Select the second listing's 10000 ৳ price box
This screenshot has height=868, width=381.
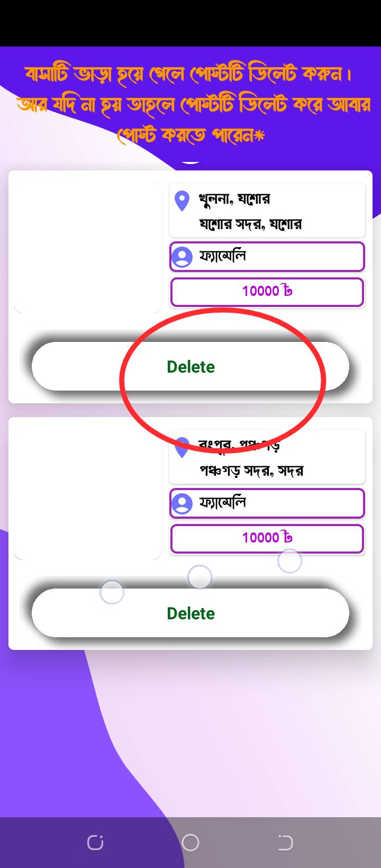267,538
